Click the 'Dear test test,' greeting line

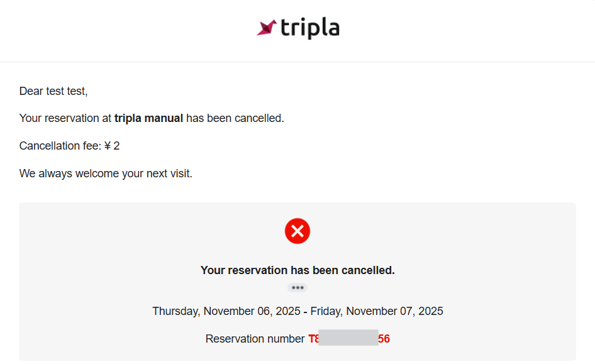coord(53,91)
